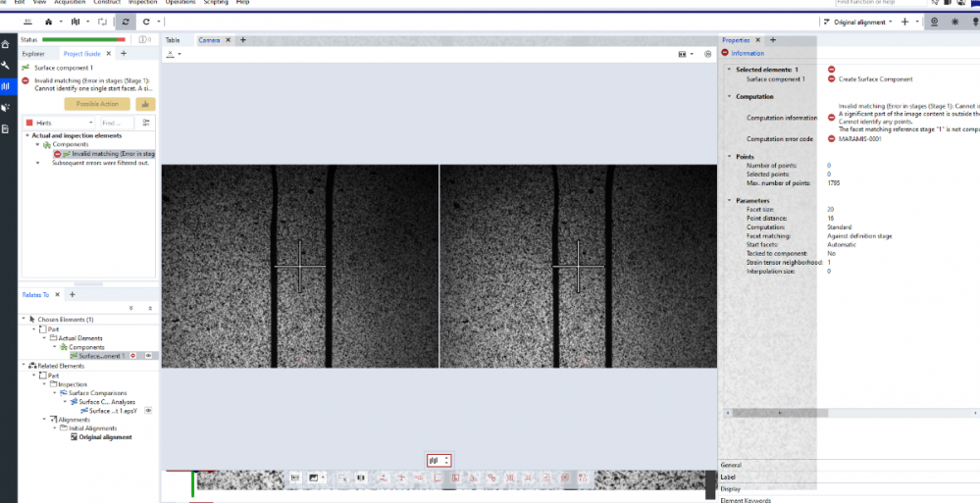Toggle visibility eye of Surface component 1
Image resolution: width=980 pixels, height=503 pixels.
coord(149,356)
